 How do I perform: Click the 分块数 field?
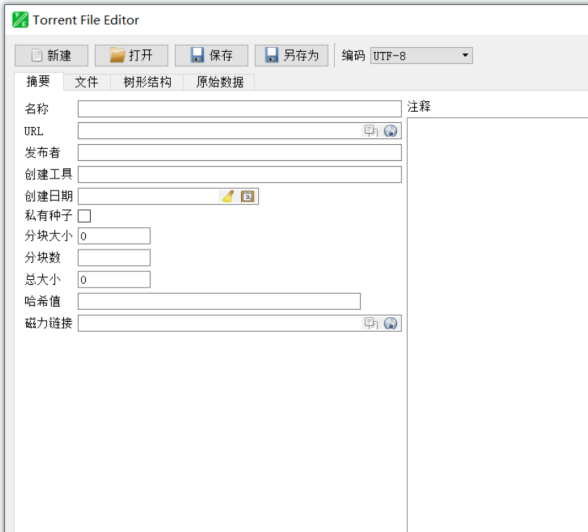pos(114,258)
